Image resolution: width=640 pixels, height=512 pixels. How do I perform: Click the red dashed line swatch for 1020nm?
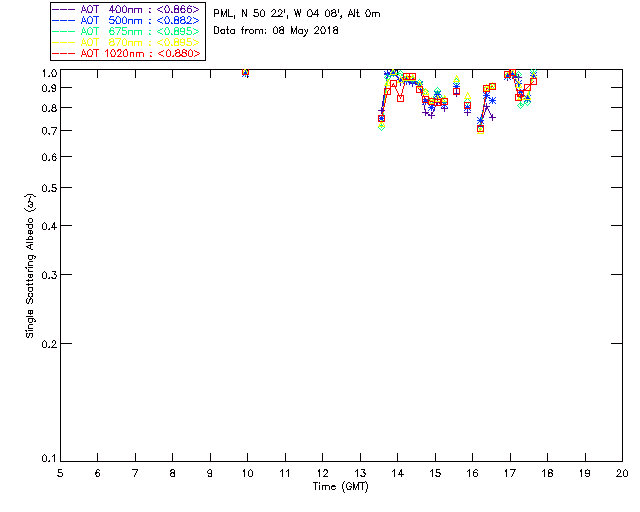[64, 53]
